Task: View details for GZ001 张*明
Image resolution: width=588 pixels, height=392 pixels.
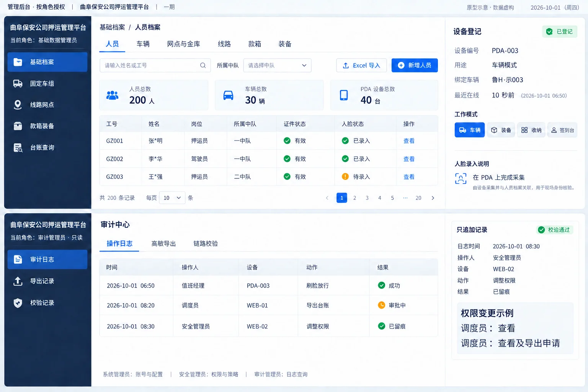Action: pyautogui.click(x=409, y=141)
